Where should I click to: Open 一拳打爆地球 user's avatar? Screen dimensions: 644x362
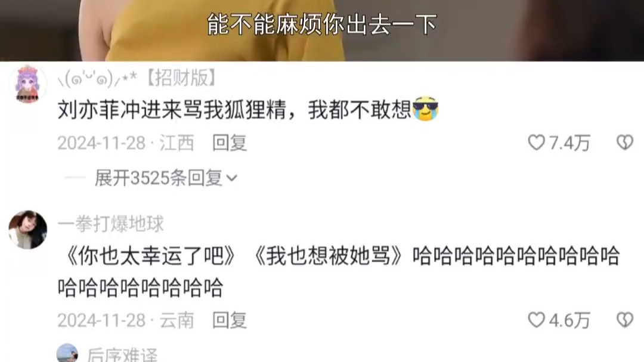(27, 230)
